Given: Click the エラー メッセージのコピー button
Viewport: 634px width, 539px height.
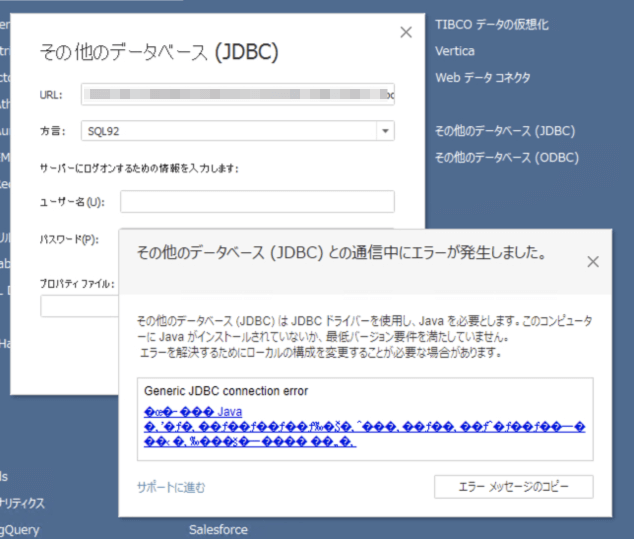Looking at the screenshot, I should [514, 486].
